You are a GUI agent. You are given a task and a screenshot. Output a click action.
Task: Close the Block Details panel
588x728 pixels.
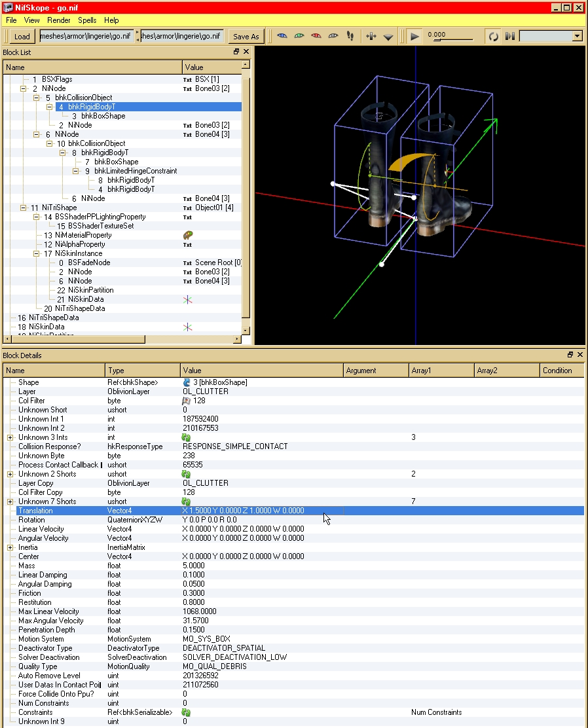pos(580,354)
